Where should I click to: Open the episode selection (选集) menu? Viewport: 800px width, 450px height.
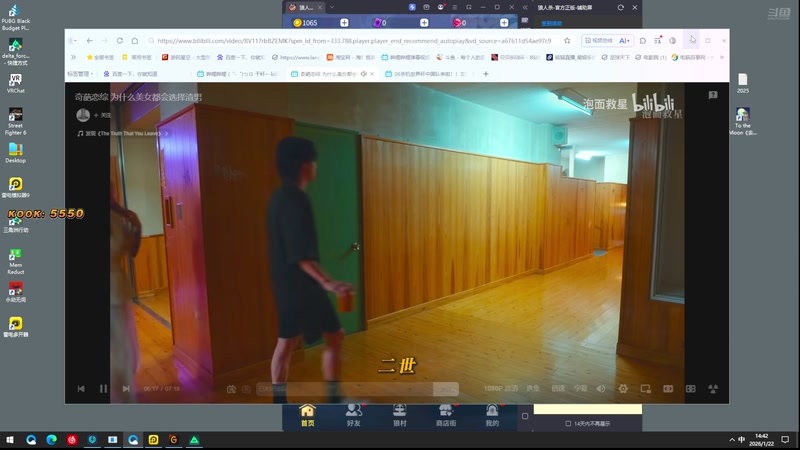(533, 389)
